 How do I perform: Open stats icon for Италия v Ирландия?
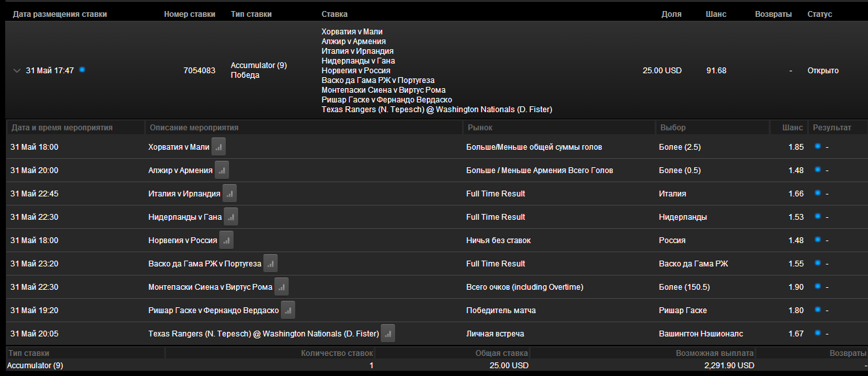pos(230,194)
